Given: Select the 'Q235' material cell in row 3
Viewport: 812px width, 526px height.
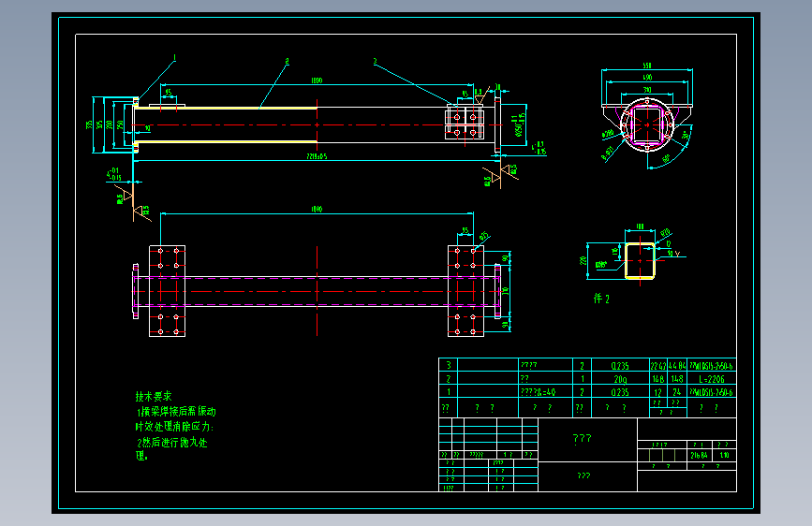Looking at the screenshot, I should pyautogui.click(x=620, y=366).
